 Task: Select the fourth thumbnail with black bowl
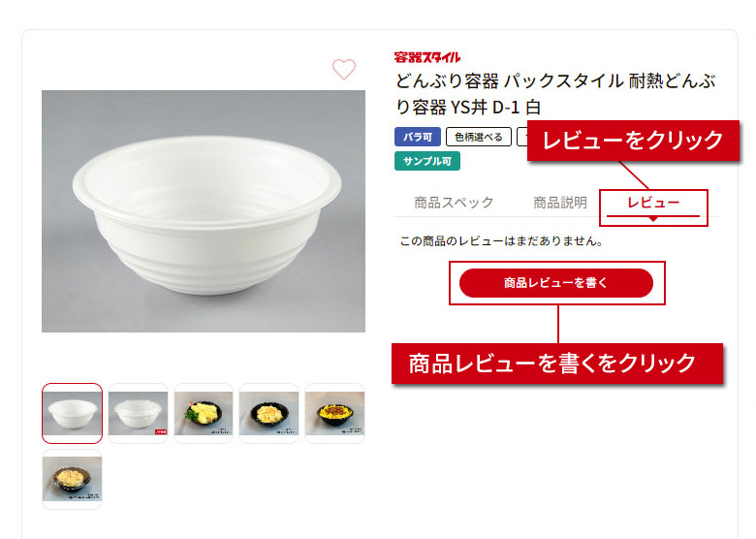[x=268, y=413]
